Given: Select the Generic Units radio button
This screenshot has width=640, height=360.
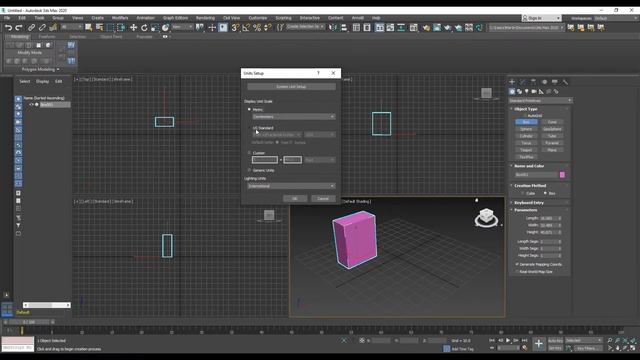Looking at the screenshot, I should click(249, 170).
